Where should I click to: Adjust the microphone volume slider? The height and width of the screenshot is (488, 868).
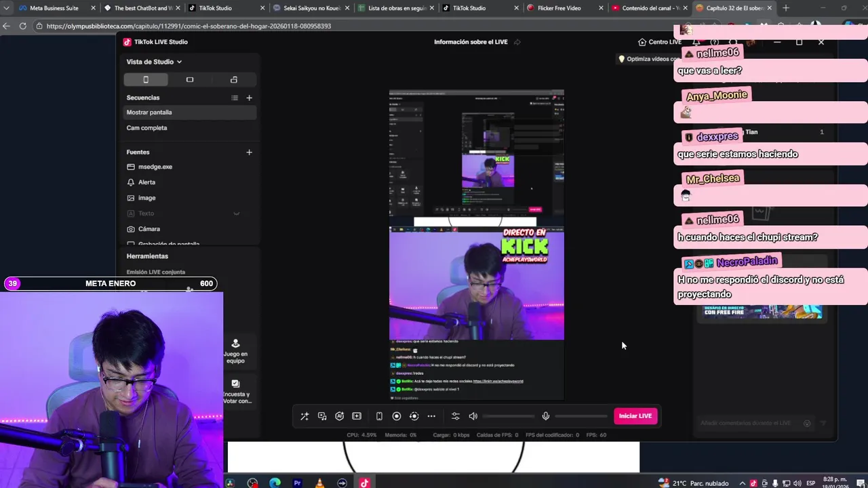(x=581, y=416)
